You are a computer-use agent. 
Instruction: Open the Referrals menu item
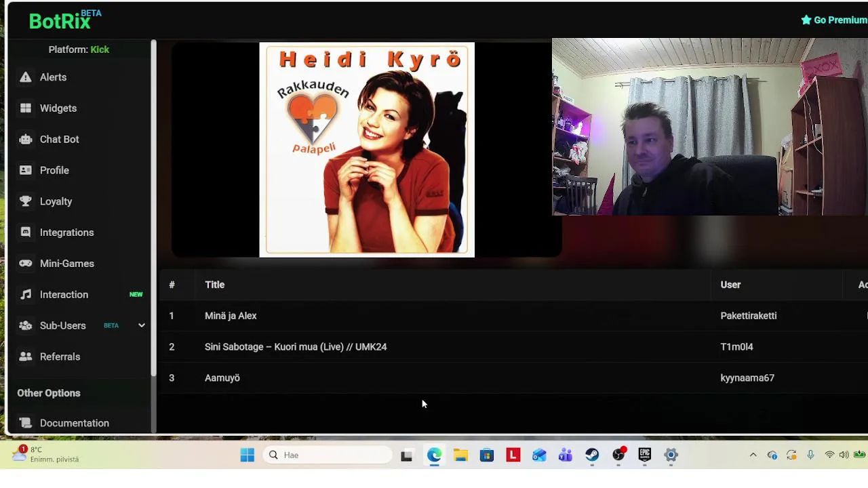pos(60,357)
